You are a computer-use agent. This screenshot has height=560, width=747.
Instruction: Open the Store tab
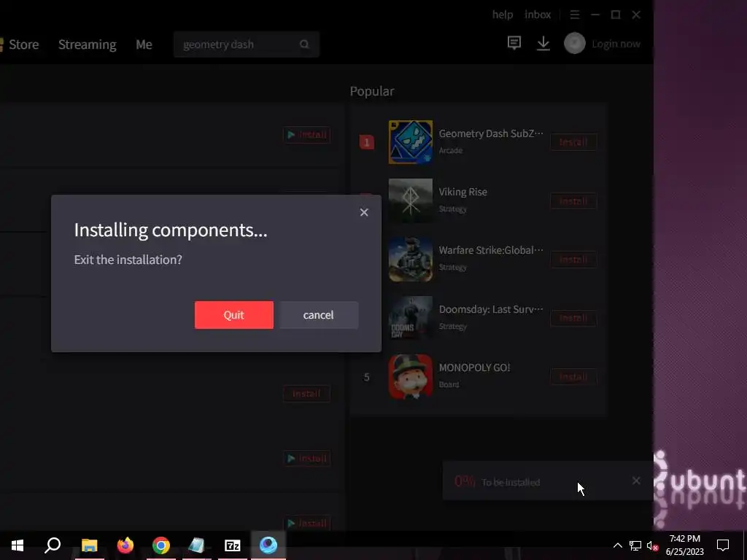tap(24, 44)
